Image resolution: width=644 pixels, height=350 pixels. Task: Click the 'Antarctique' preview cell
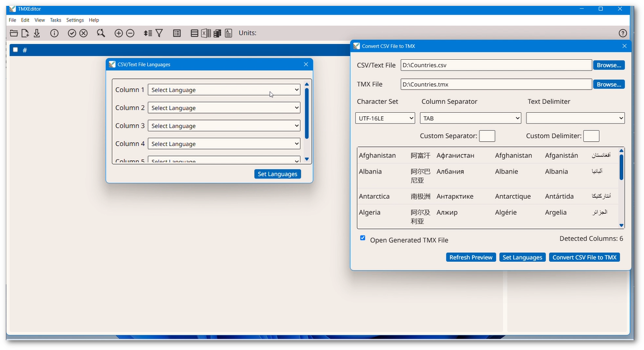click(x=513, y=196)
